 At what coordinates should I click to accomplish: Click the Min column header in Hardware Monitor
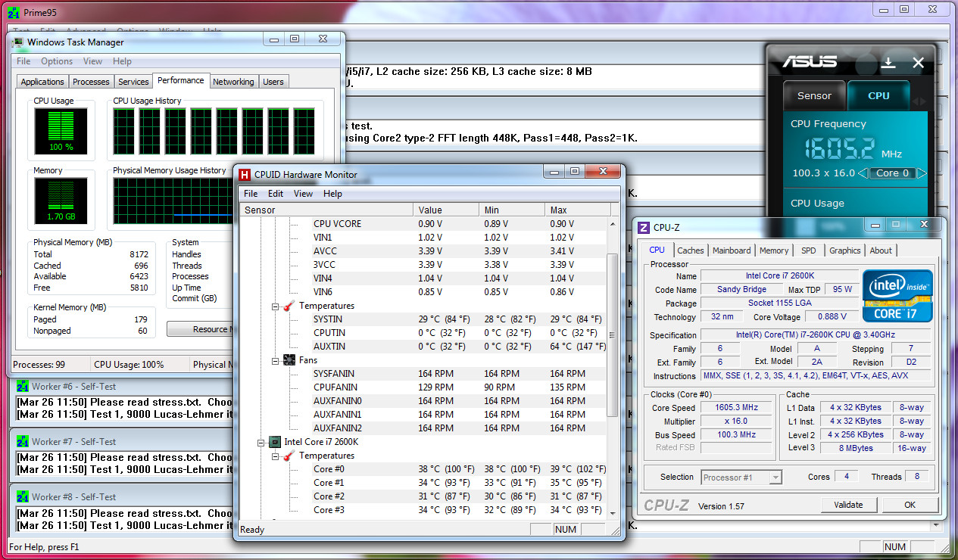coord(512,210)
